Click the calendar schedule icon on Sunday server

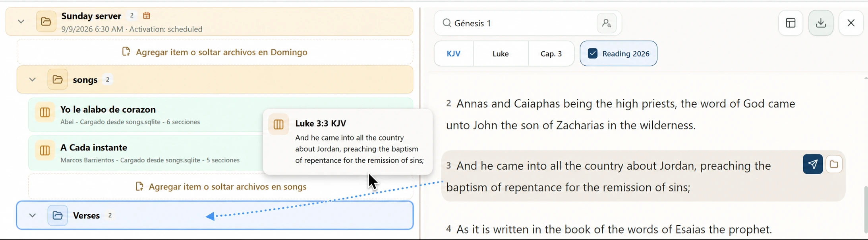[147, 16]
